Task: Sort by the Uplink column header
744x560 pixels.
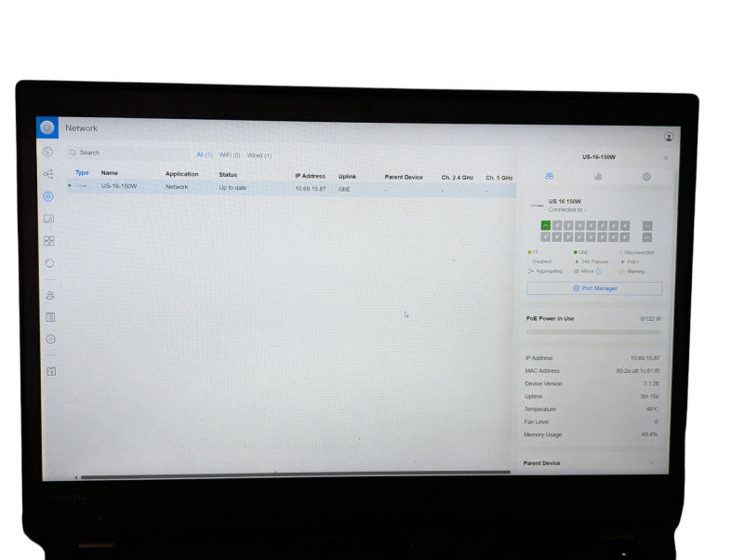Action: point(347,177)
